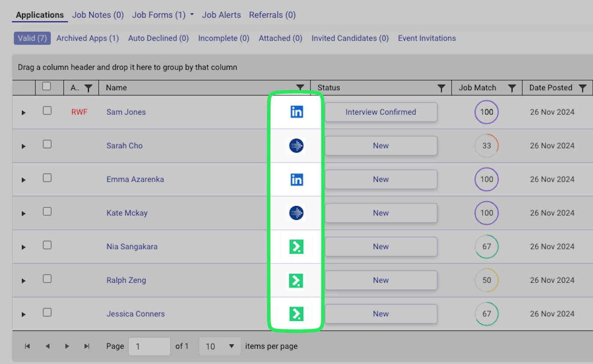Viewport: 593px width, 364px height.
Task: Go to the first page of results
Action: coord(27,346)
